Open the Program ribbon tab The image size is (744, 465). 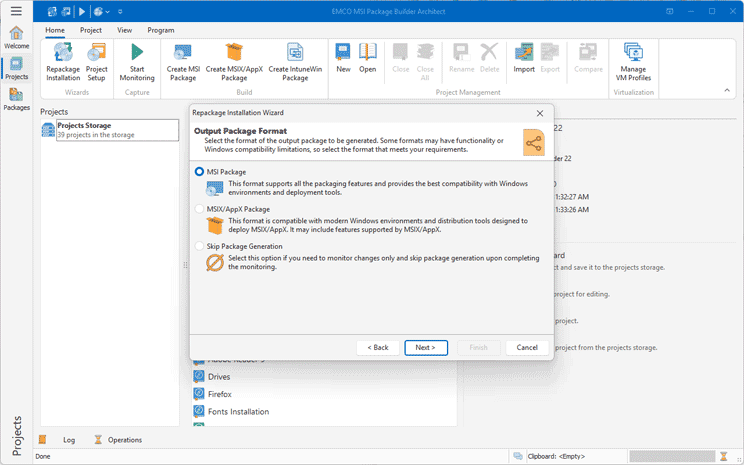coord(160,30)
